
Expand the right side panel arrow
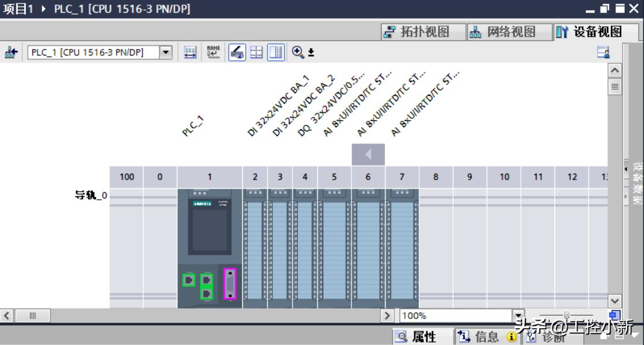[x=626, y=169]
